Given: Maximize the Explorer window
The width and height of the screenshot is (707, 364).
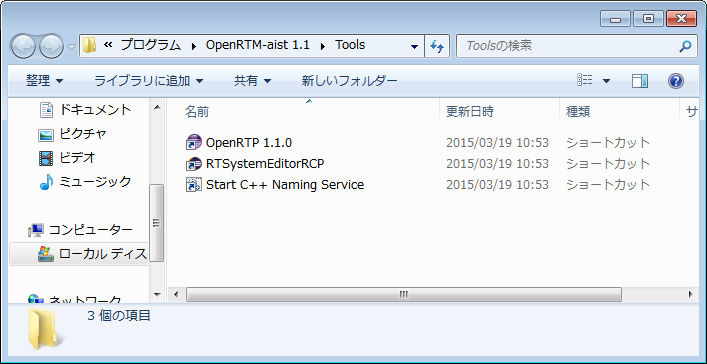Looking at the screenshot, I should pos(648,18).
